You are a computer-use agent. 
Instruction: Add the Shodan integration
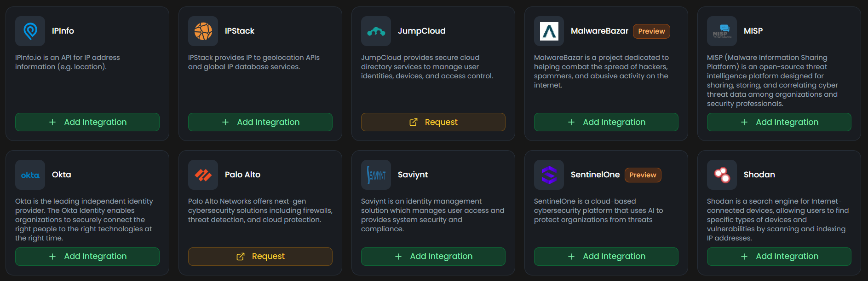(779, 257)
